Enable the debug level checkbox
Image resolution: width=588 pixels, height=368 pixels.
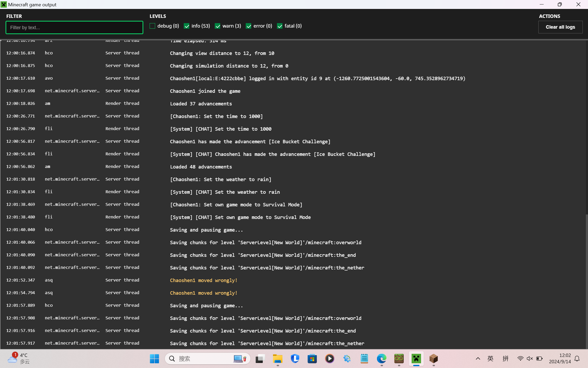point(153,26)
